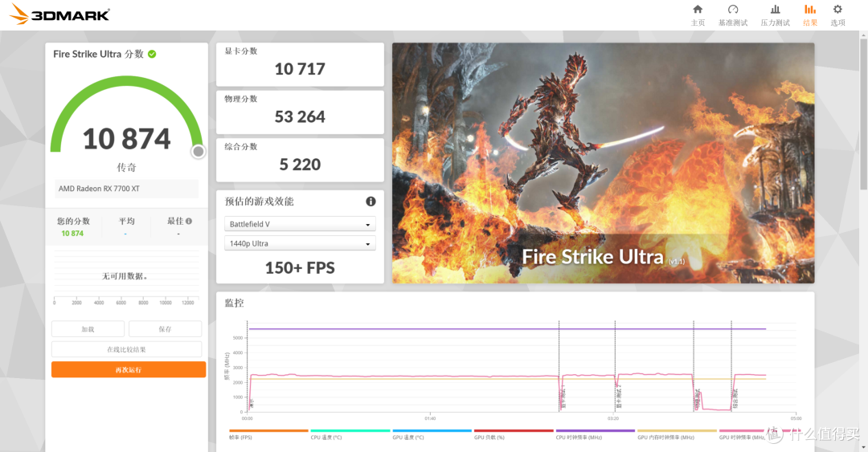The width and height of the screenshot is (868, 452).
Task: Click the 平均 column header
Action: (x=127, y=222)
